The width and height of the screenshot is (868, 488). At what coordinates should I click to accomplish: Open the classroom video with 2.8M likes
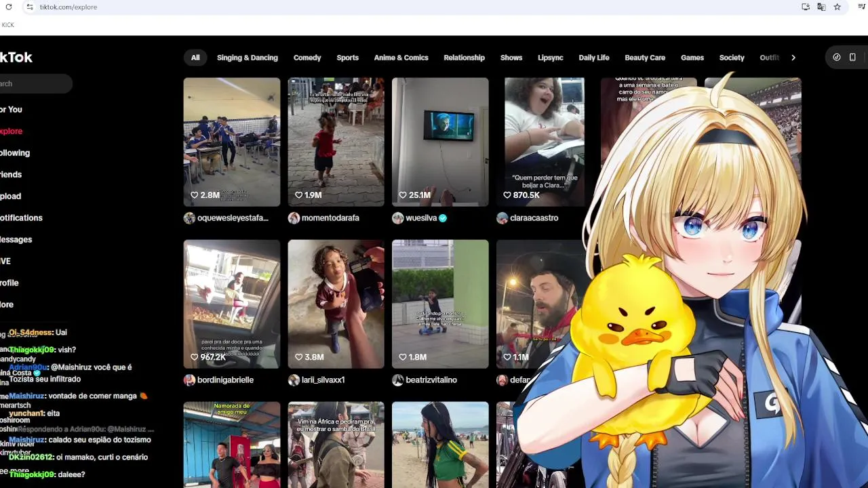(231, 142)
